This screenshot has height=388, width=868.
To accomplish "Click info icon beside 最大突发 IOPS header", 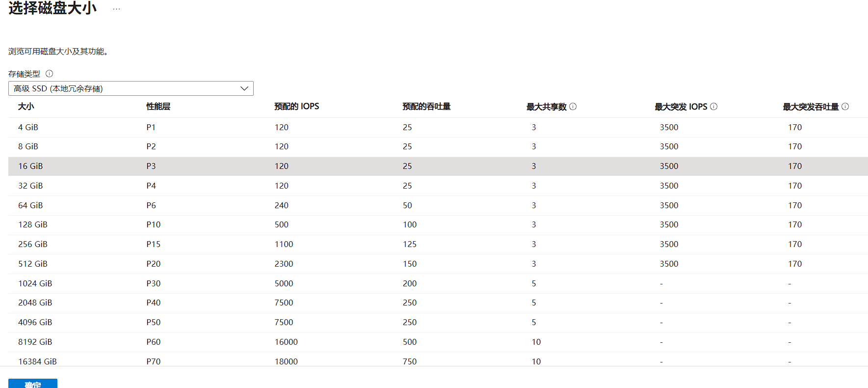I will (x=713, y=107).
